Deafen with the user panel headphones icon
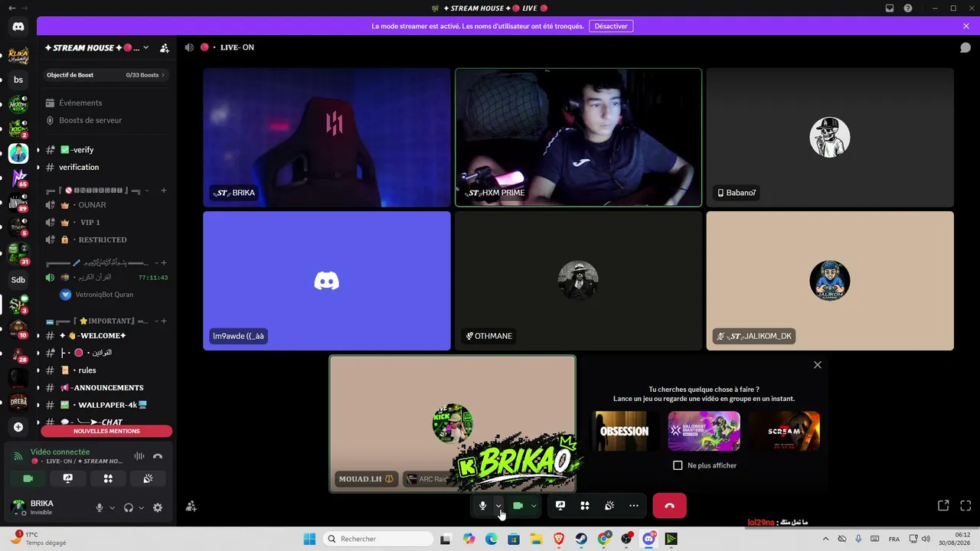 click(129, 507)
